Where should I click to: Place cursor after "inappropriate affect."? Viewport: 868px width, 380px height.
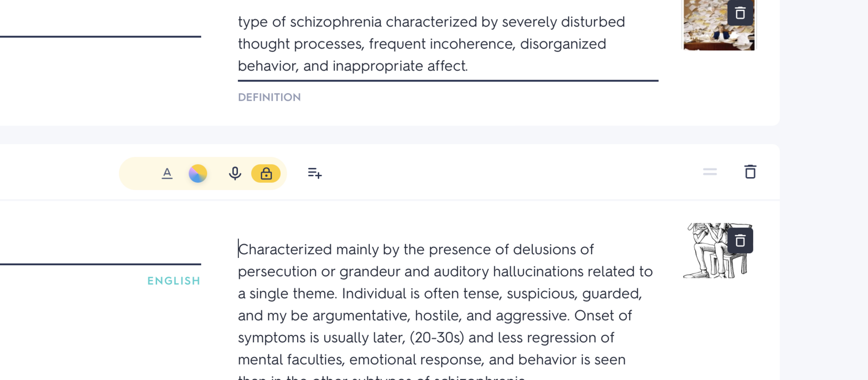(x=468, y=66)
